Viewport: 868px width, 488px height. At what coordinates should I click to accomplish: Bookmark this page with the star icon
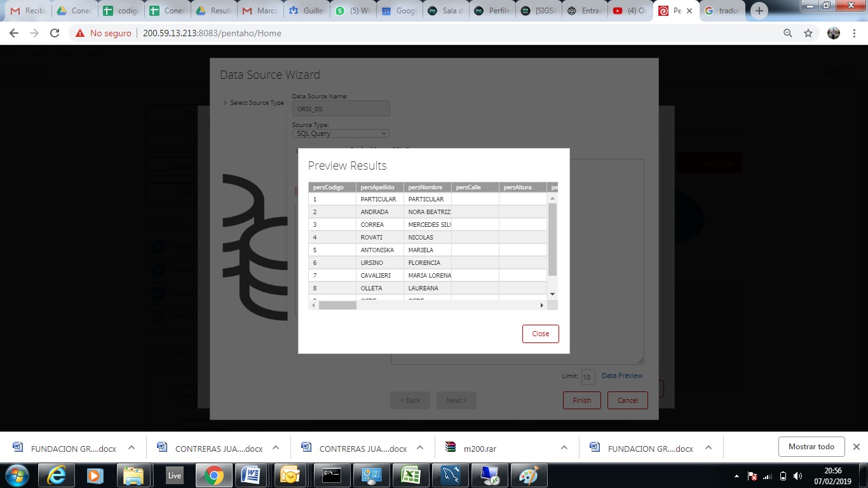[x=808, y=33]
